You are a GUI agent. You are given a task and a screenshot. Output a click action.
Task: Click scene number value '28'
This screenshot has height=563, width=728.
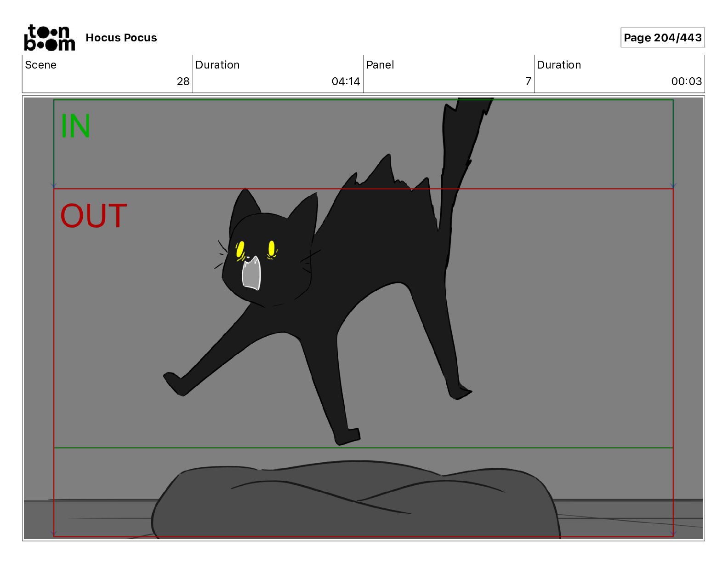pos(183,81)
